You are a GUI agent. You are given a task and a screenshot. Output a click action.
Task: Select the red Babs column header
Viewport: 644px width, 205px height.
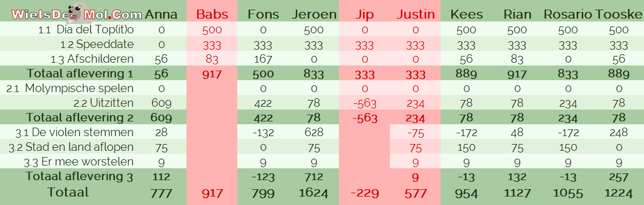(x=211, y=14)
